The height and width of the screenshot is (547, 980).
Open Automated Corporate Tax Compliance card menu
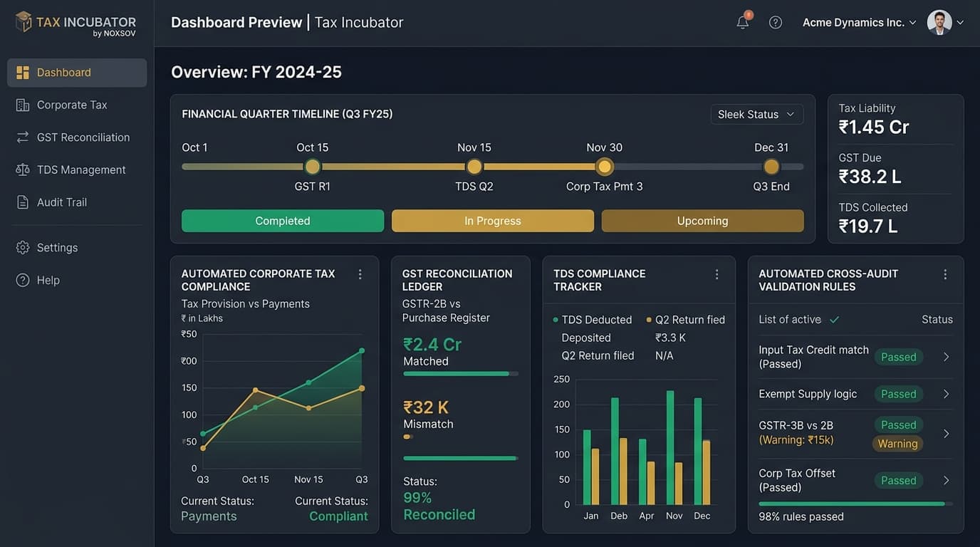(x=360, y=274)
